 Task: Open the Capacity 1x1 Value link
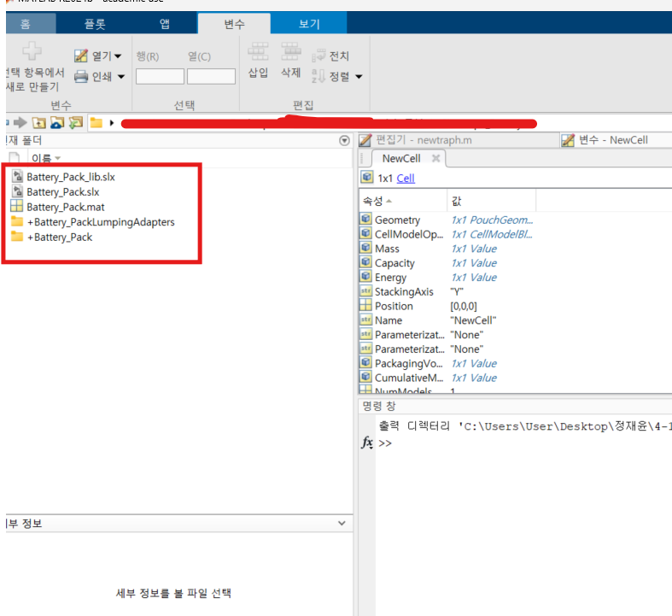[474, 263]
